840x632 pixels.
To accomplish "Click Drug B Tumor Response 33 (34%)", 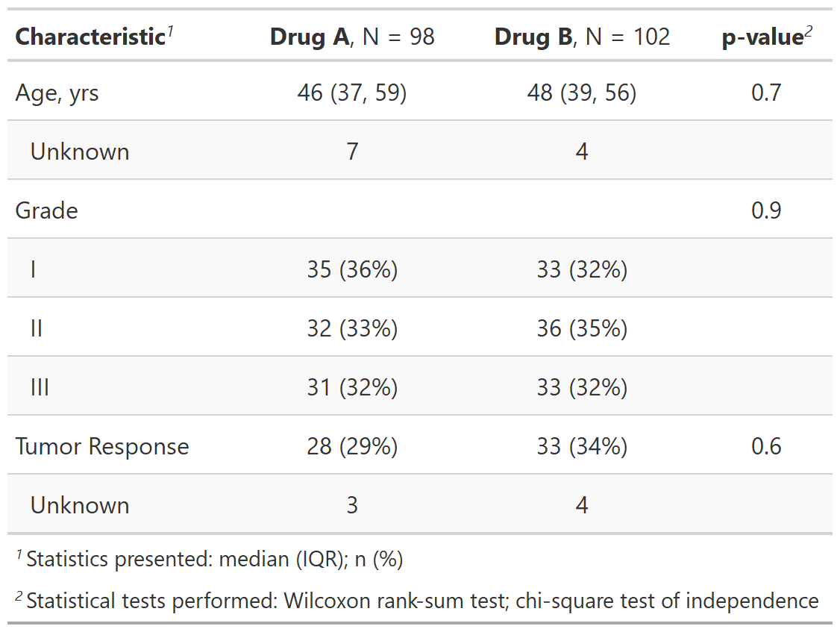I will pyautogui.click(x=582, y=446).
